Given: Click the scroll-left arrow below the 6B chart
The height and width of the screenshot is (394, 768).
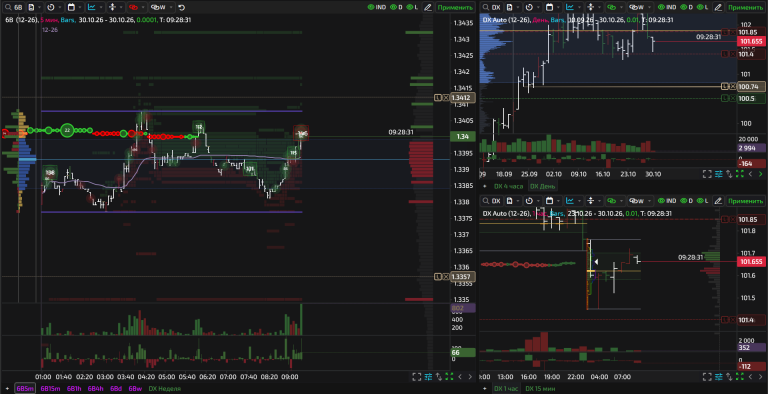Looking at the screenshot, I should pyautogui.click(x=460, y=377).
